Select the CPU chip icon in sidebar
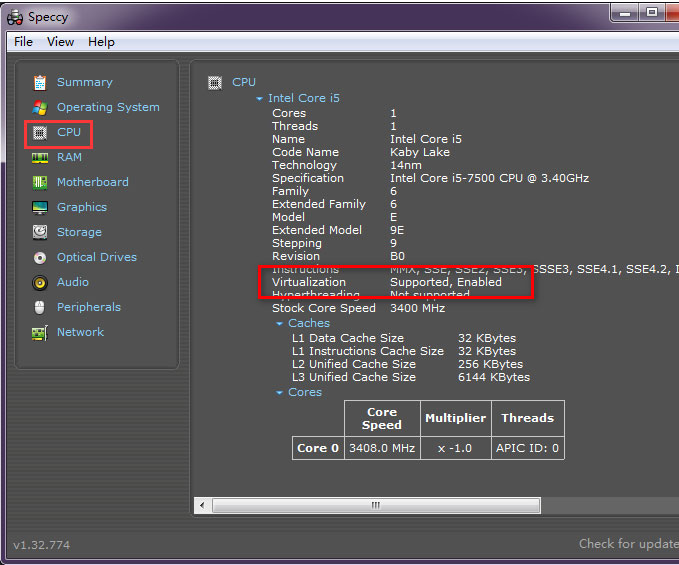 point(40,132)
